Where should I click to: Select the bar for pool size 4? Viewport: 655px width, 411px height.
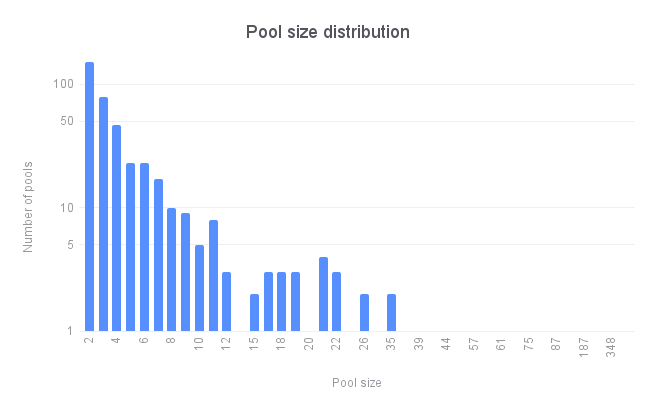(117, 228)
